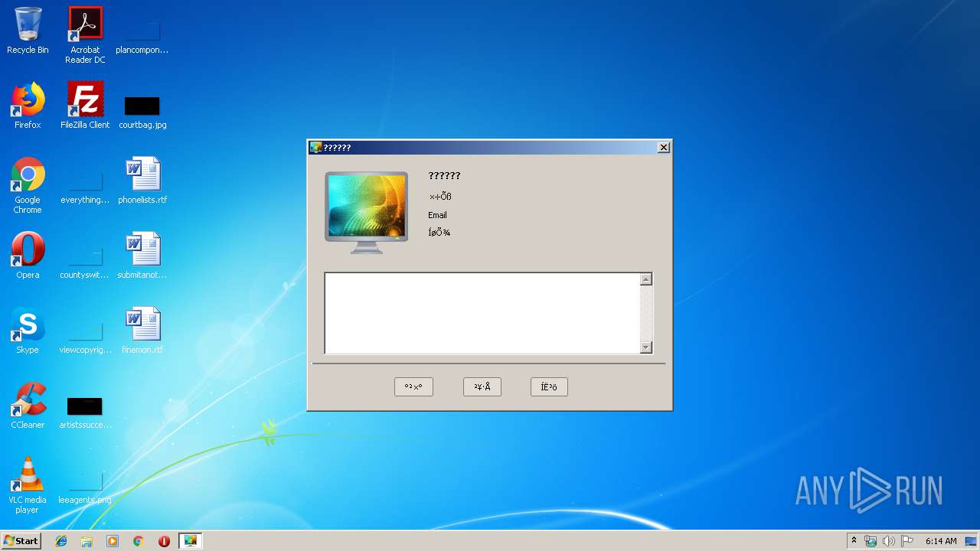Show hidden tray icons arrow
Screen dimensions: 980x551
click(x=854, y=541)
